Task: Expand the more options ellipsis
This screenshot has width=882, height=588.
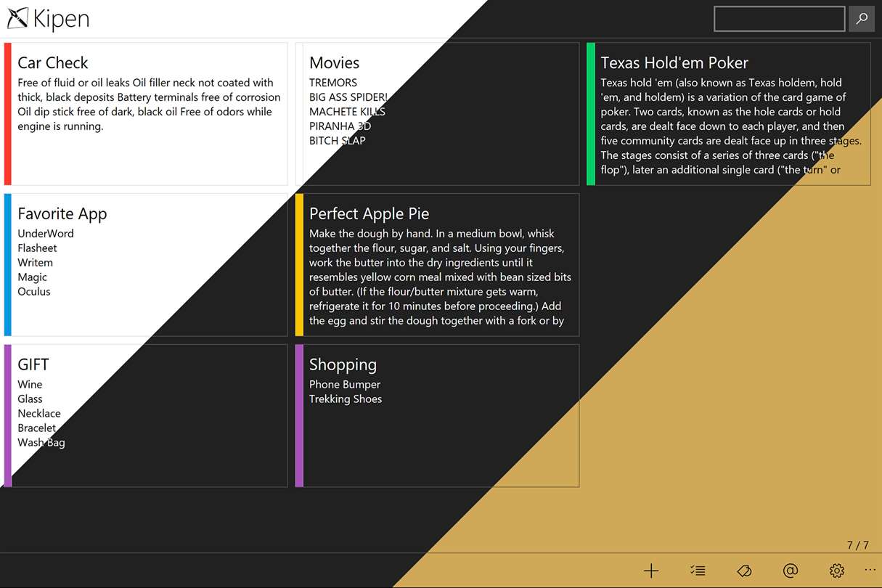Action: [870, 570]
